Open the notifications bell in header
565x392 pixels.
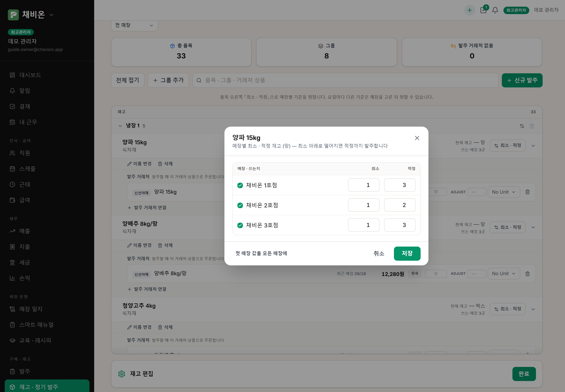(x=495, y=10)
